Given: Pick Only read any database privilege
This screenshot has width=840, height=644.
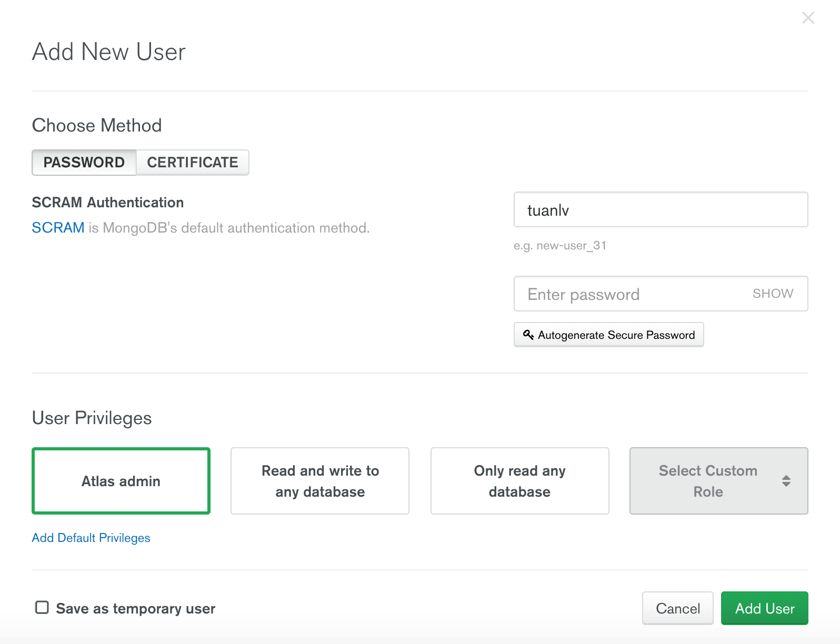Looking at the screenshot, I should [x=519, y=481].
